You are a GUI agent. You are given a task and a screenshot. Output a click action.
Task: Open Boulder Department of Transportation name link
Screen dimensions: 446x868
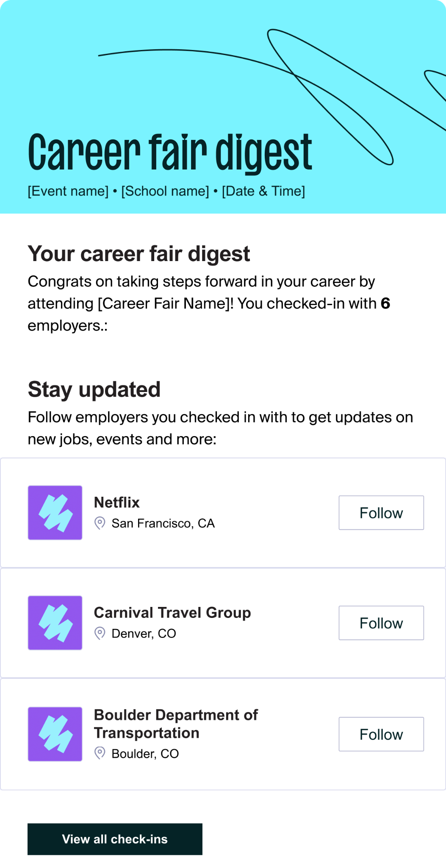tap(176, 723)
